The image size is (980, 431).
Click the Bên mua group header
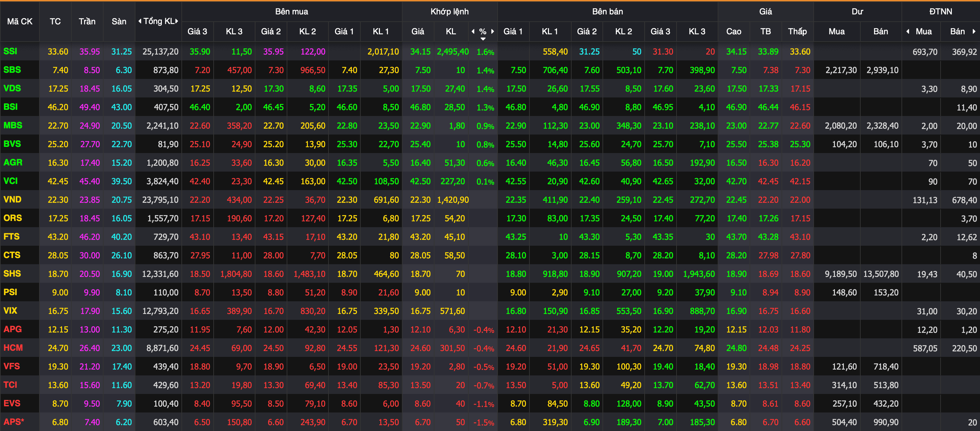click(x=292, y=11)
